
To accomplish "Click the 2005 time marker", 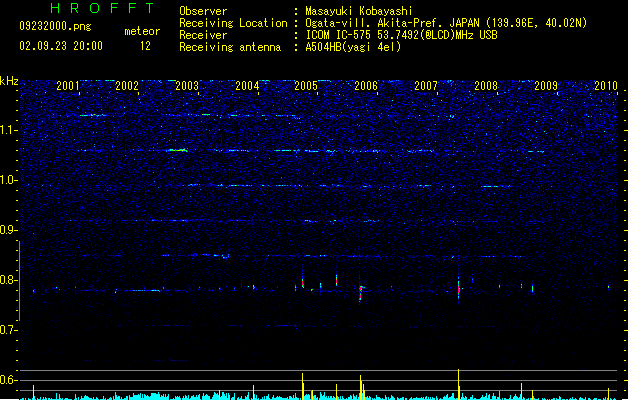I will coord(306,86).
